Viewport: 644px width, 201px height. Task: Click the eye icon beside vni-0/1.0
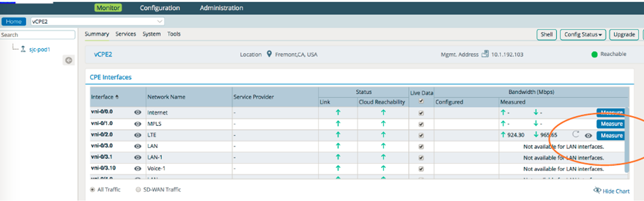point(138,124)
